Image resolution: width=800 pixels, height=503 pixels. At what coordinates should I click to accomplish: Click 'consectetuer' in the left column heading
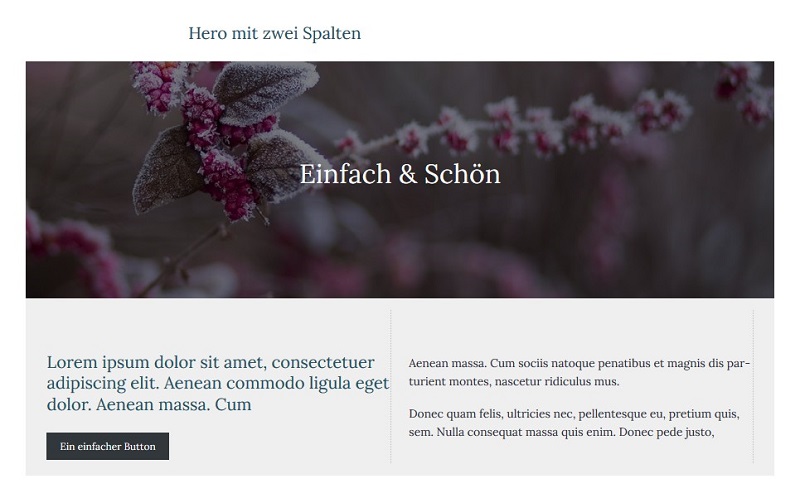[323, 362]
